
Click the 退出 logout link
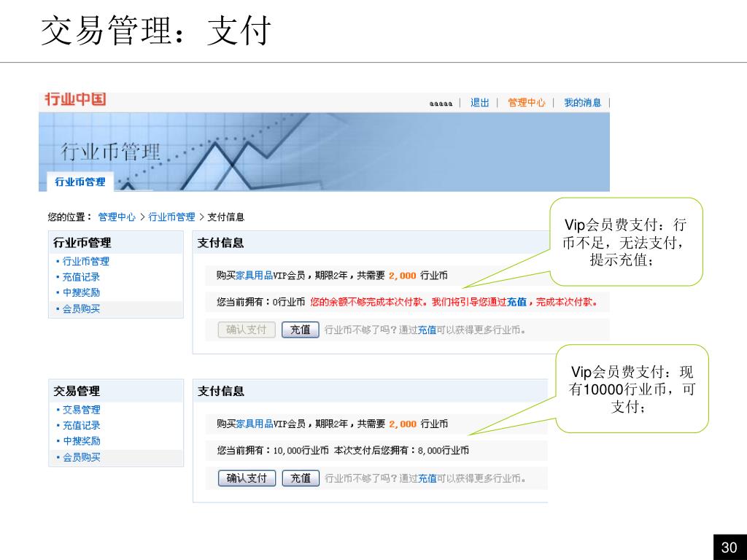point(480,102)
